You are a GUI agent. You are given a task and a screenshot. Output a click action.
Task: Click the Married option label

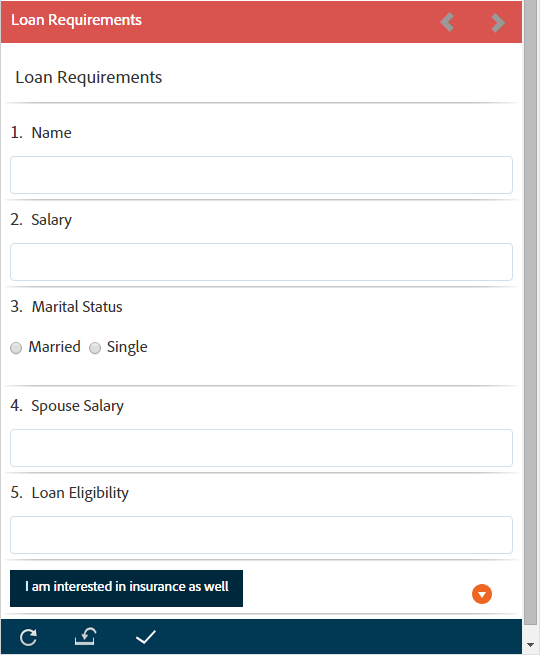54,347
